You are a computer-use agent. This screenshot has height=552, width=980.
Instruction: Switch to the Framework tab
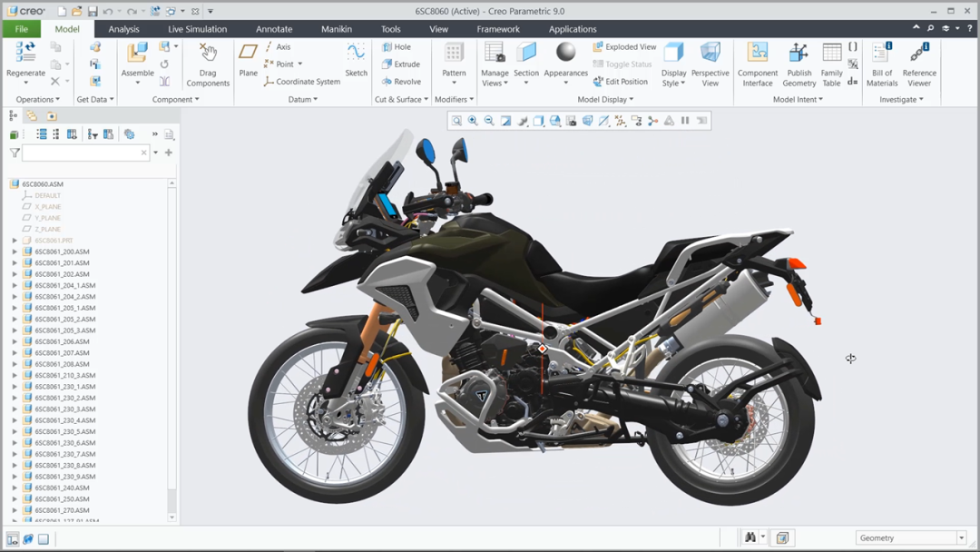point(498,29)
